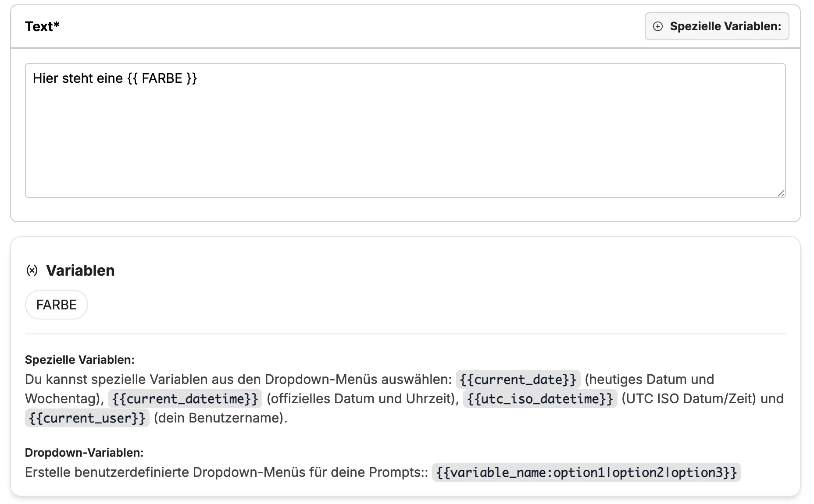Click the plus-circle icon beside Spezielle Variablen
This screenshot has height=504, width=814.
tap(658, 26)
